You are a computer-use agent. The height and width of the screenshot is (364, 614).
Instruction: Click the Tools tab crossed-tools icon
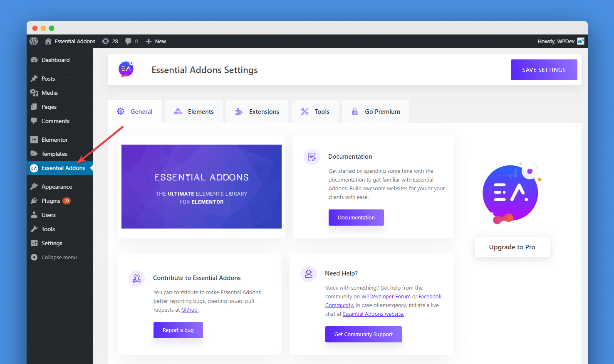305,111
